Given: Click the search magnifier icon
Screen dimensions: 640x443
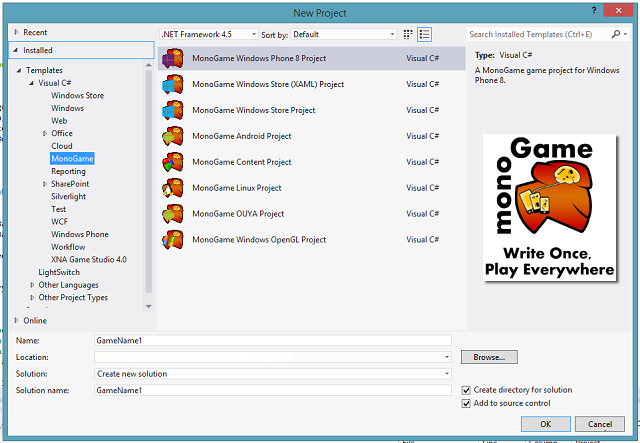Looking at the screenshot, I should pyautogui.click(x=616, y=34).
